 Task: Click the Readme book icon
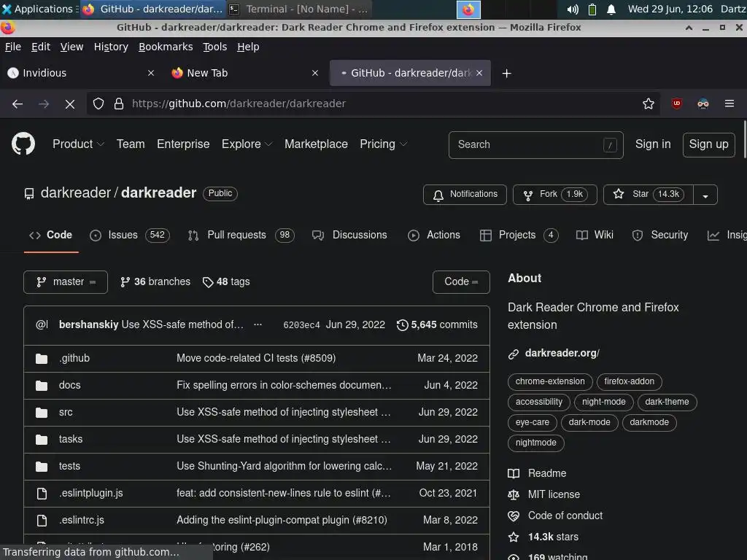(514, 473)
